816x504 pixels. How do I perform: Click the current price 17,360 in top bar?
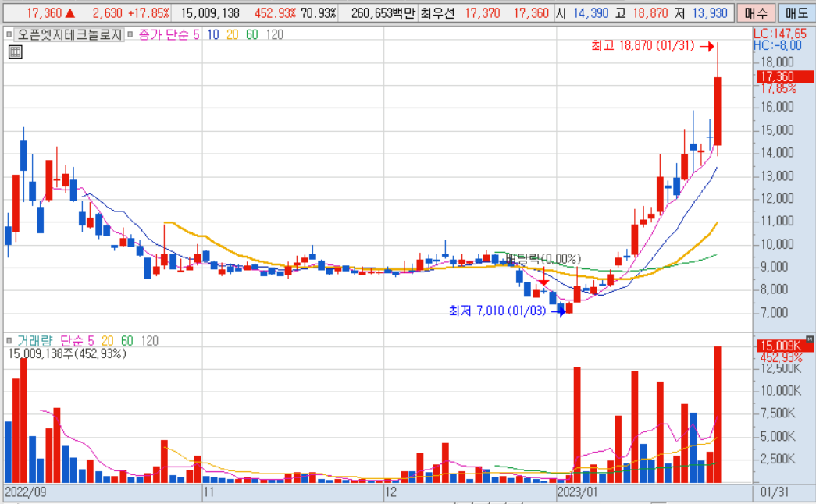pos(44,13)
